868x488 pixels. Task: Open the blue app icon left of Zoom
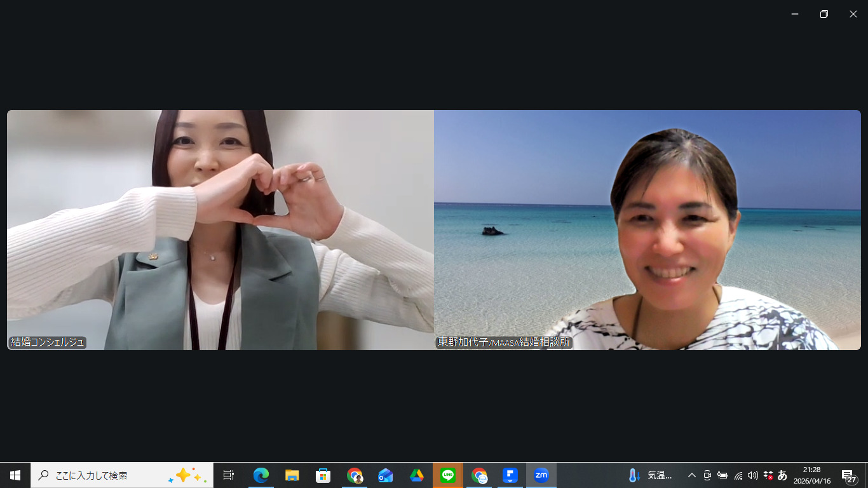pos(510,475)
